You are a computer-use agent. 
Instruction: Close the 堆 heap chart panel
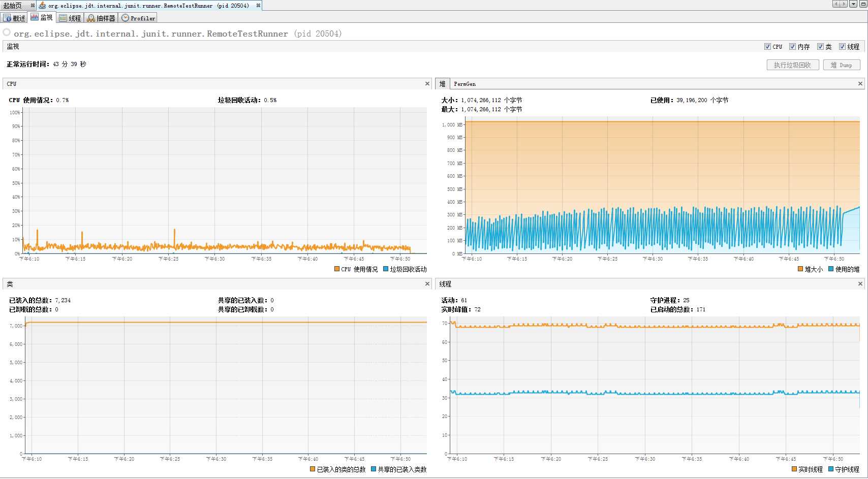click(860, 83)
